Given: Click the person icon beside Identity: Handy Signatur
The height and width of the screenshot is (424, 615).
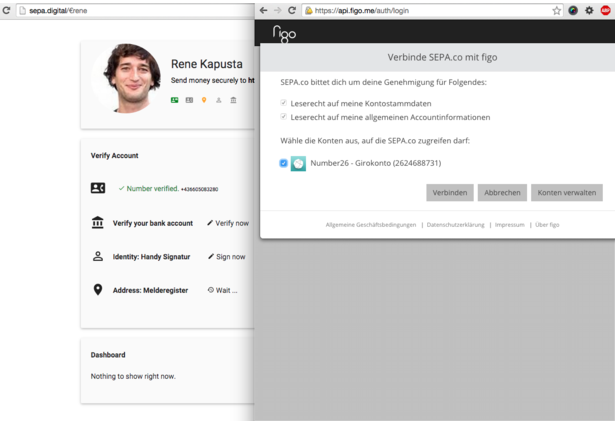Looking at the screenshot, I should coord(98,256).
